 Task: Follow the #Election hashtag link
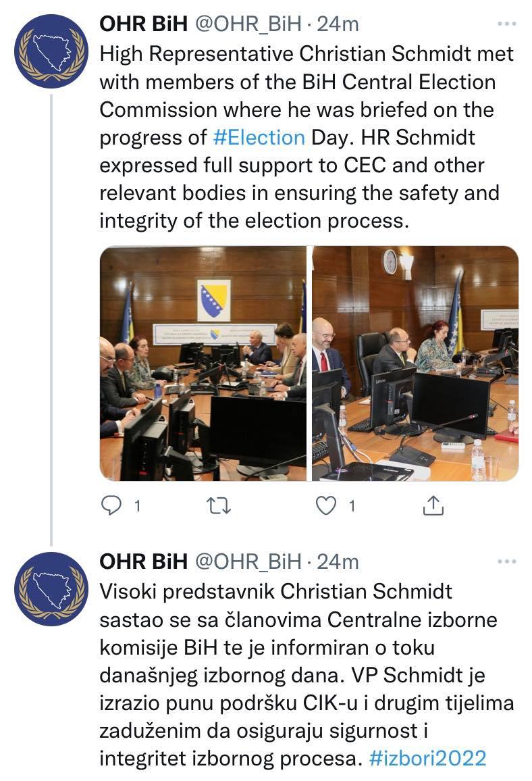(259, 137)
